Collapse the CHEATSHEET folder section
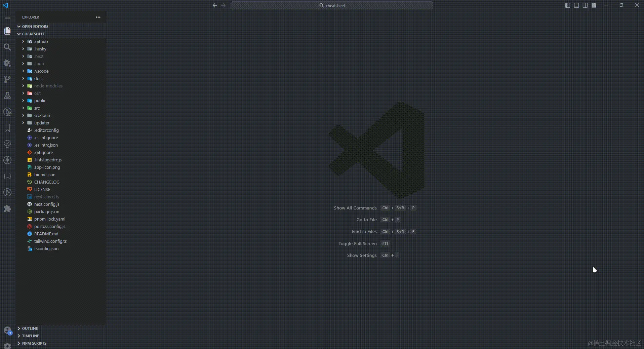This screenshot has height=349, width=644. click(x=61, y=34)
